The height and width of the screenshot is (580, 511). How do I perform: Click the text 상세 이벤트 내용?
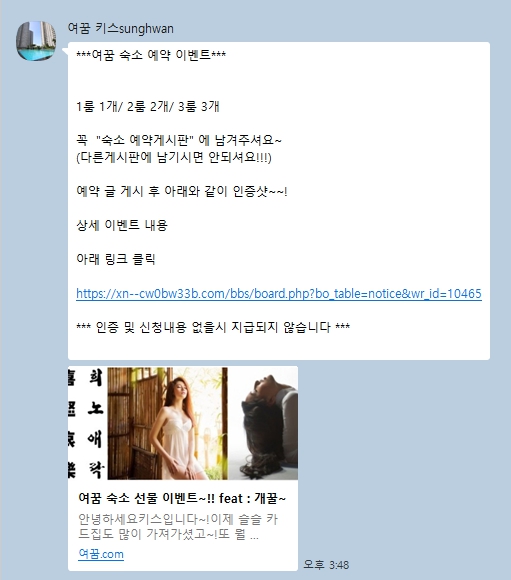[x=122, y=225]
